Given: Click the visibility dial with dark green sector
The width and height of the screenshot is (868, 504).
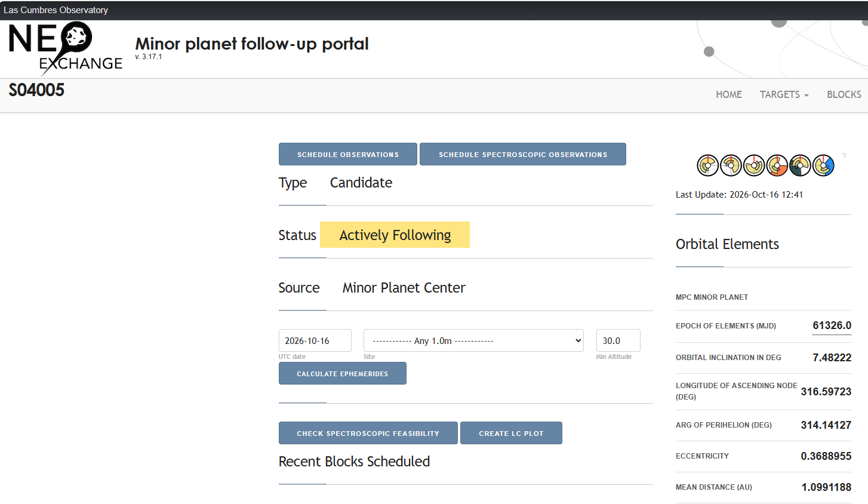Looking at the screenshot, I should tap(800, 165).
